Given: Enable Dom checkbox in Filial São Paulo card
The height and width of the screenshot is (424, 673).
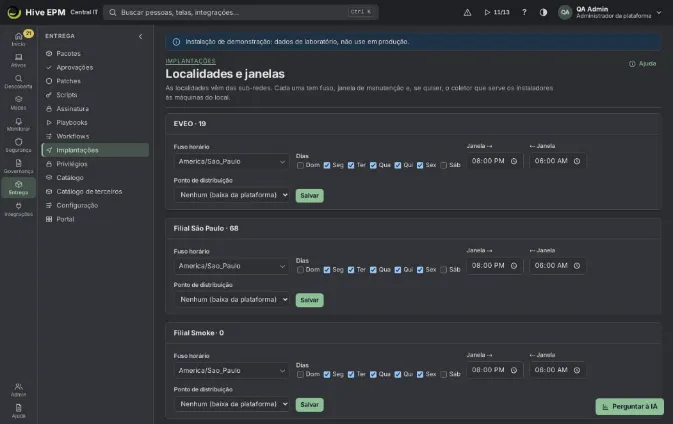Looking at the screenshot, I should point(300,270).
